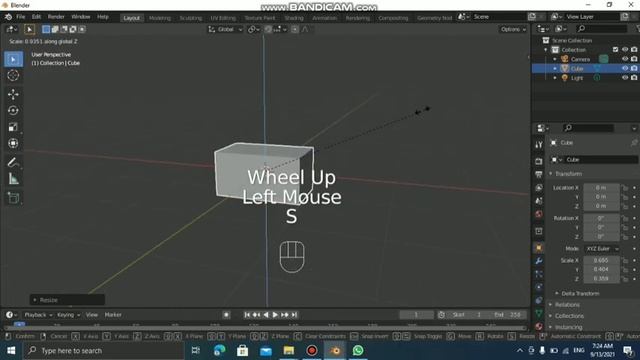Select the Measure tool

click(x=13, y=178)
